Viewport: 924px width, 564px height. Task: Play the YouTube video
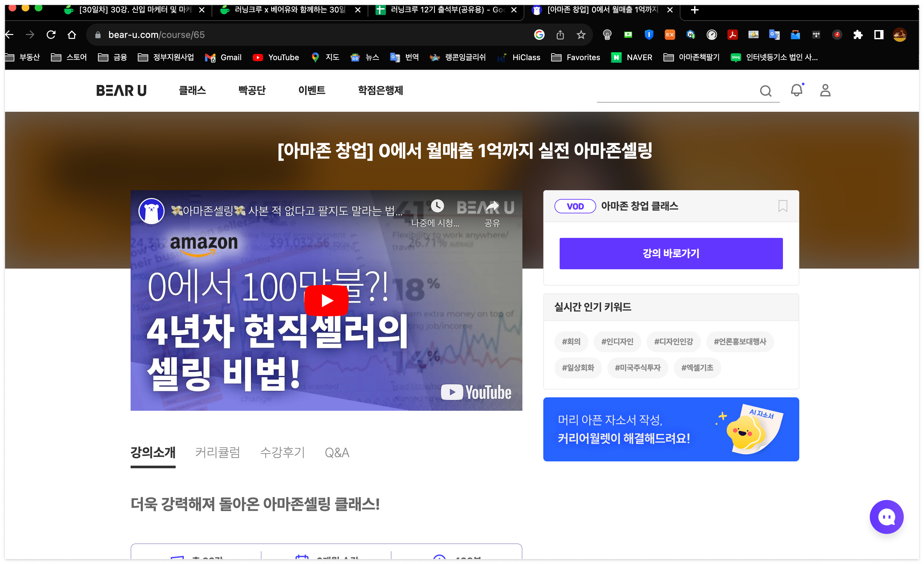[x=326, y=300]
